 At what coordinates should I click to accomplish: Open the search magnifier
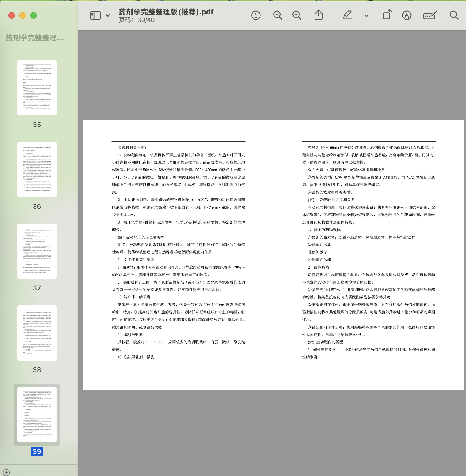(x=454, y=15)
